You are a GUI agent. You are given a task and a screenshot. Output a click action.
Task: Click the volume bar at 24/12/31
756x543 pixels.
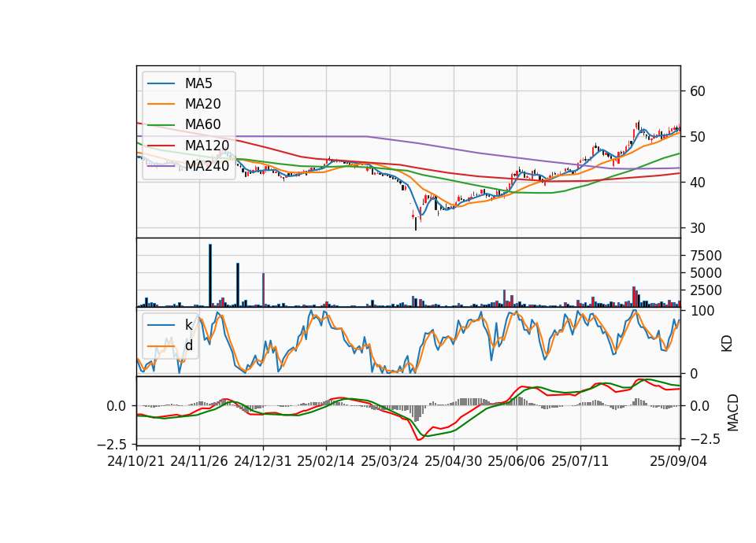263,290
